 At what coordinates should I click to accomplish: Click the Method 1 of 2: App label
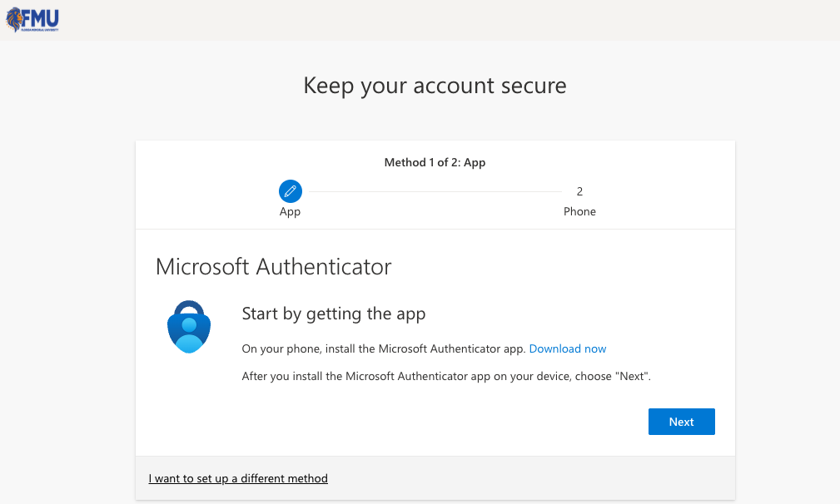[435, 163]
